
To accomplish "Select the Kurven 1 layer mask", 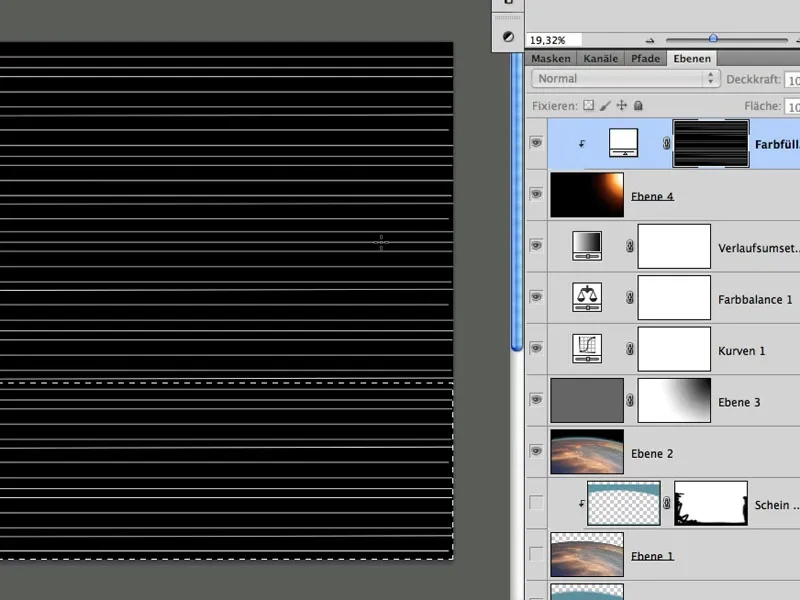I will coord(674,349).
